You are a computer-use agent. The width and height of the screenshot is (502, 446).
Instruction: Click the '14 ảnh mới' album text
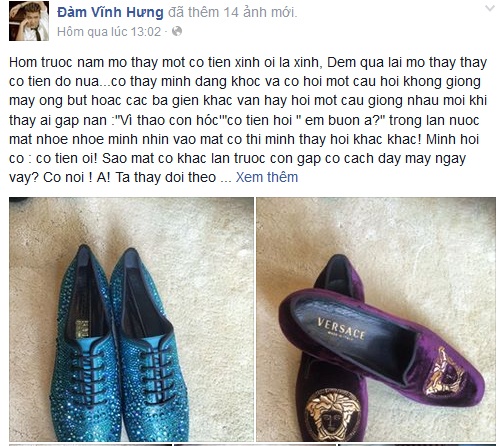pyautogui.click(x=260, y=13)
